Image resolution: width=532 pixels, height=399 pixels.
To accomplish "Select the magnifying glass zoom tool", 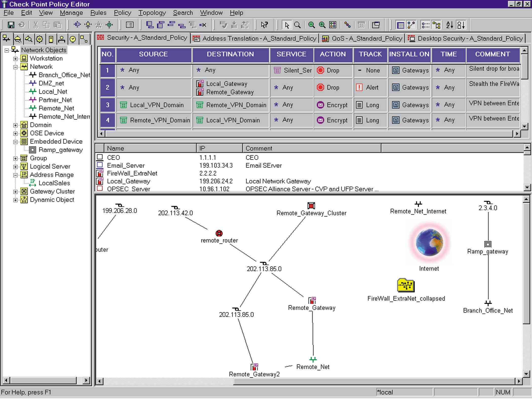I will (x=297, y=25).
